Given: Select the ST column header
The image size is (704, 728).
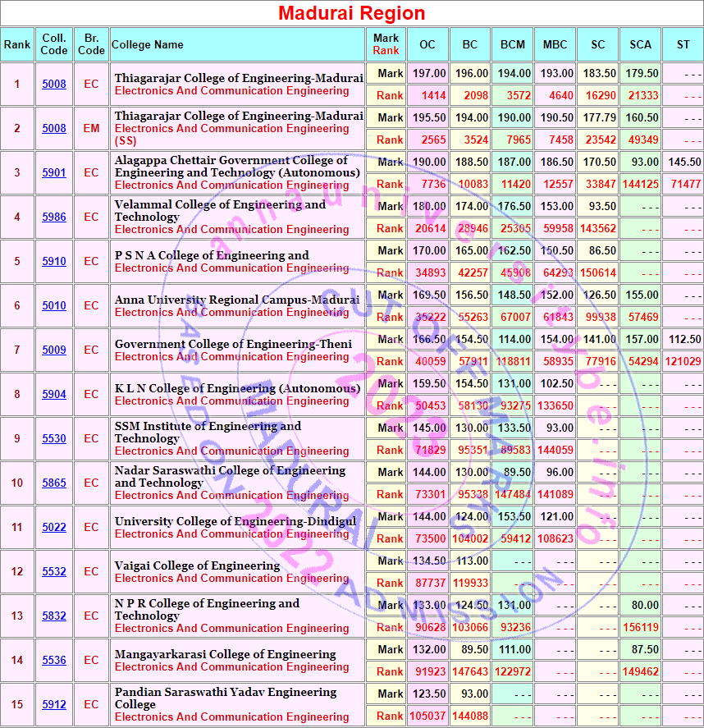Looking at the screenshot, I should [x=683, y=44].
